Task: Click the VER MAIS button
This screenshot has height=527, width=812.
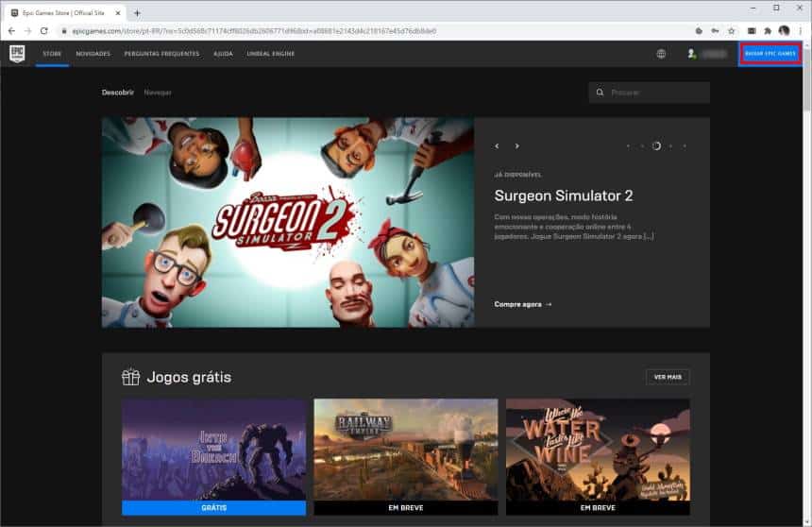Action: (668, 377)
